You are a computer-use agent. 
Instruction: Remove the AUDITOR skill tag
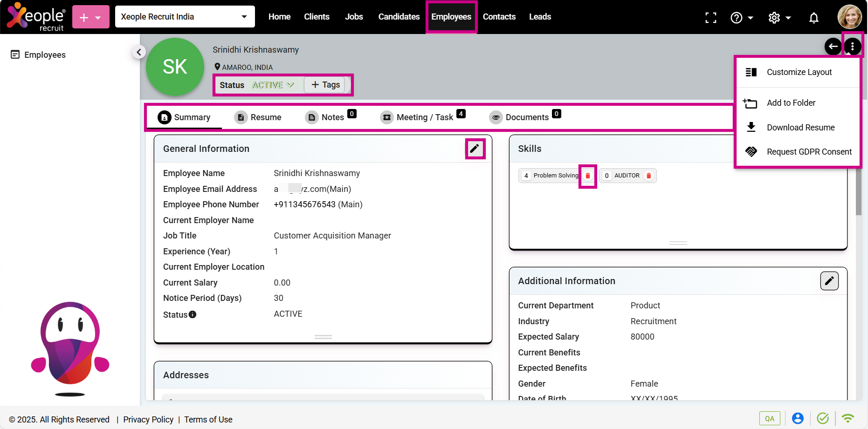point(648,176)
